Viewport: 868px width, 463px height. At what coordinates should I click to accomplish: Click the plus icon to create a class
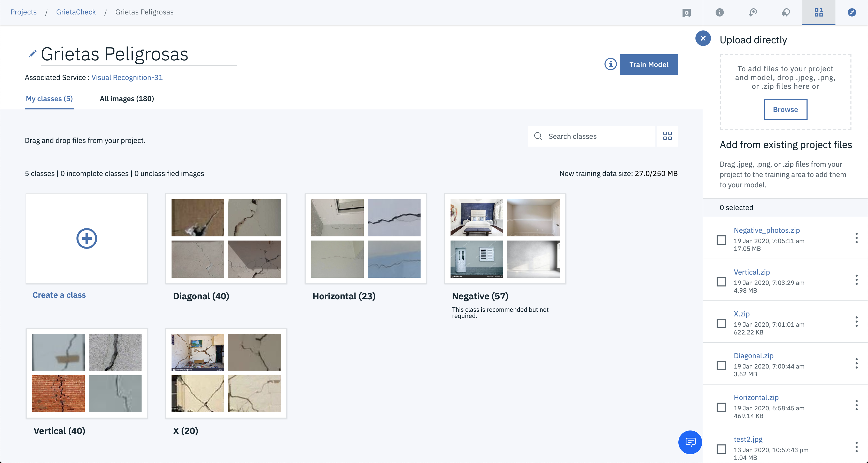(87, 238)
